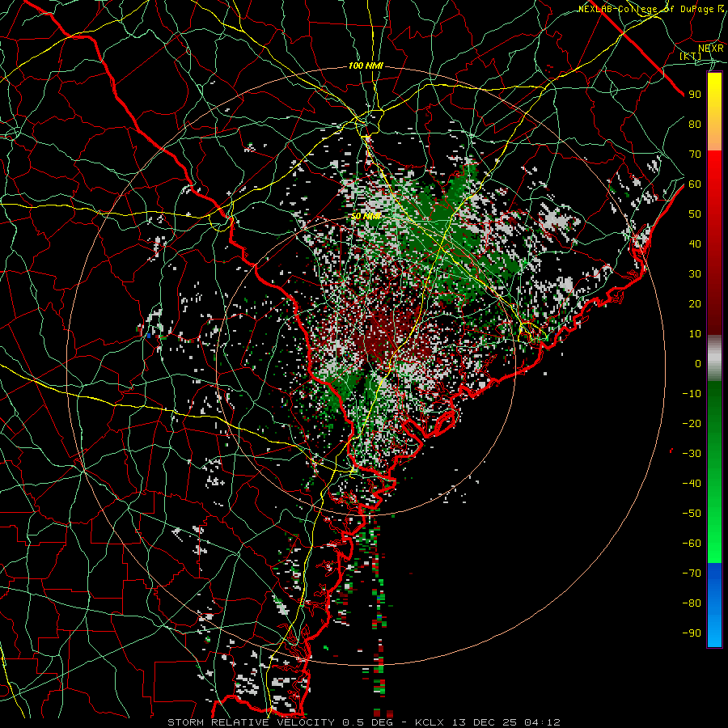Click the 50 NMI range ring label
The width and height of the screenshot is (728, 728).
pyautogui.click(x=366, y=216)
